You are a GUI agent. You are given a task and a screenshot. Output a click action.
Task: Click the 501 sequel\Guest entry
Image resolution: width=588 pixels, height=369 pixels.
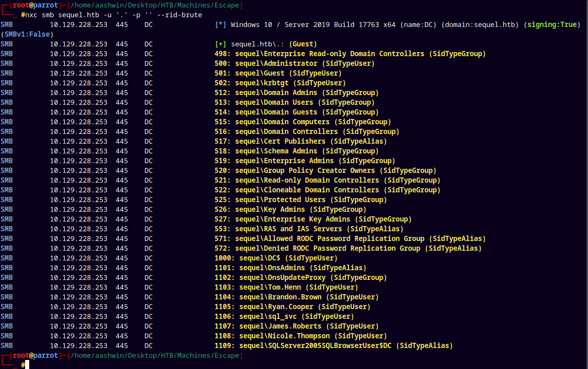click(278, 73)
